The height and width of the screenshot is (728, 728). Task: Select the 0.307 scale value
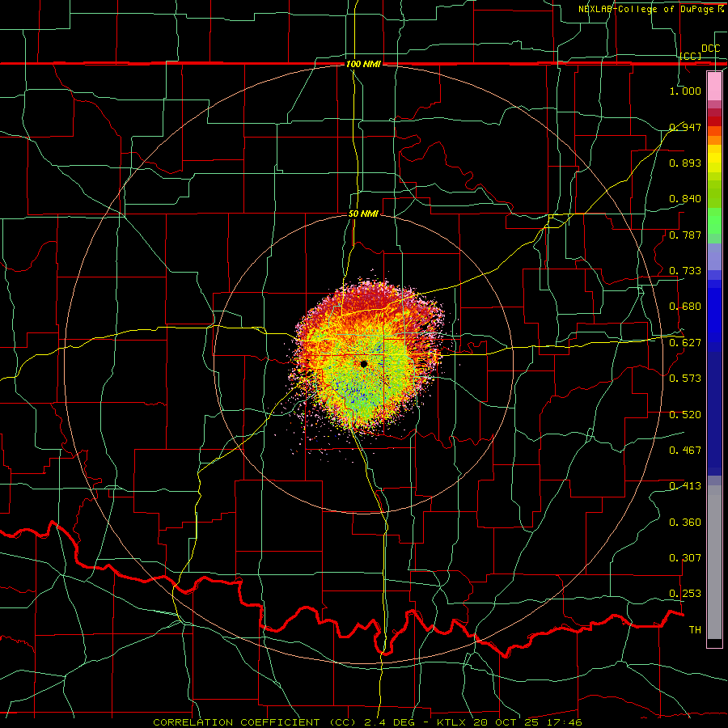(x=685, y=557)
